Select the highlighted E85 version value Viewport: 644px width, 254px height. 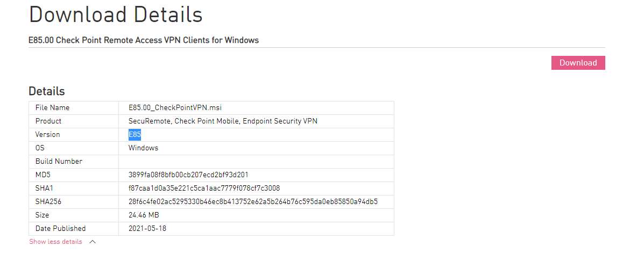click(x=135, y=134)
